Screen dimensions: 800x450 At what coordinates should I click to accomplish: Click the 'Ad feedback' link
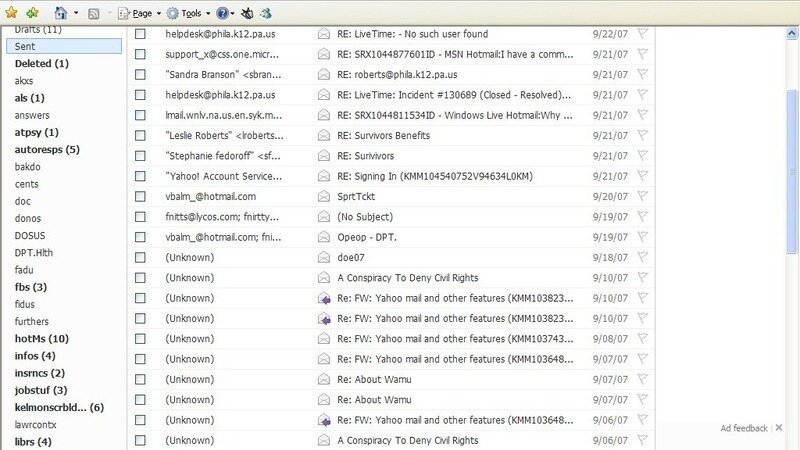744,428
